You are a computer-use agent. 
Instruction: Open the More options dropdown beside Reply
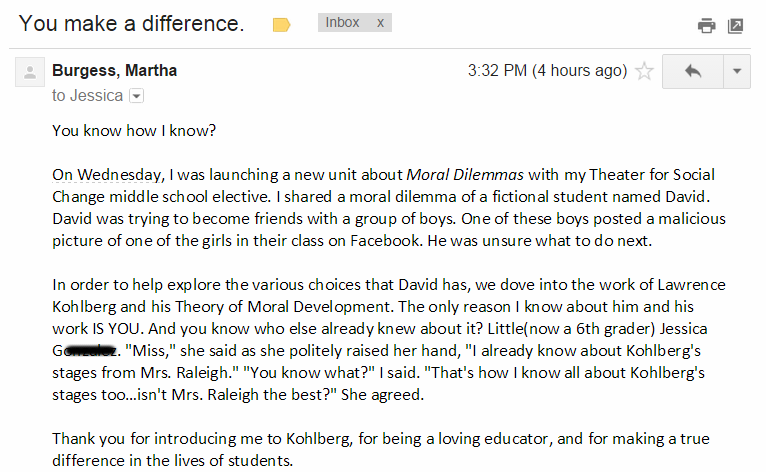click(737, 71)
